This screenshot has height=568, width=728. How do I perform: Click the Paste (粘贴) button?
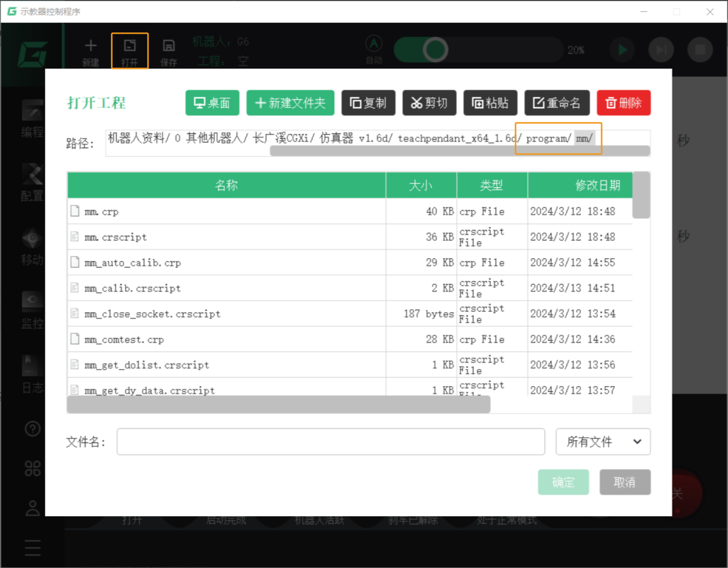click(x=490, y=103)
